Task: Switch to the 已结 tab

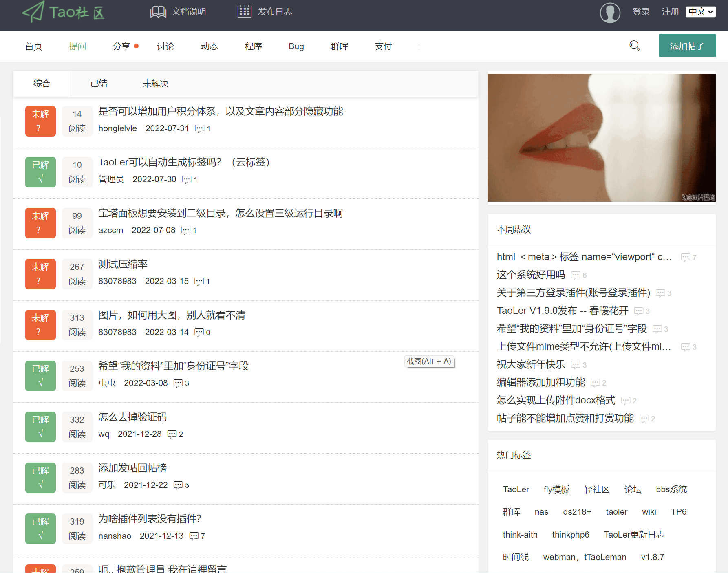Action: [x=99, y=84]
